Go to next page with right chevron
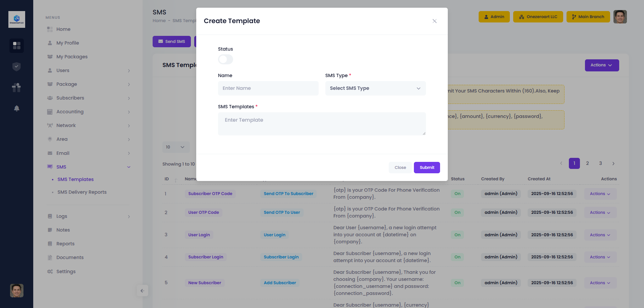Screen dimensions: 644x308 coord(613,164)
